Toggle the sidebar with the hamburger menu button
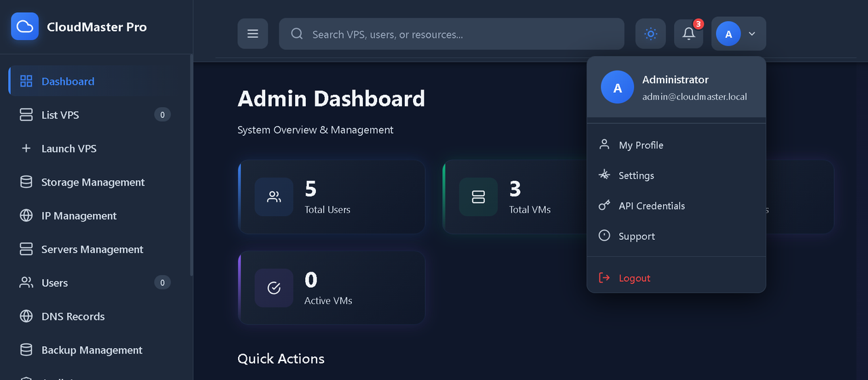Image resolution: width=868 pixels, height=380 pixels. pyautogui.click(x=253, y=34)
